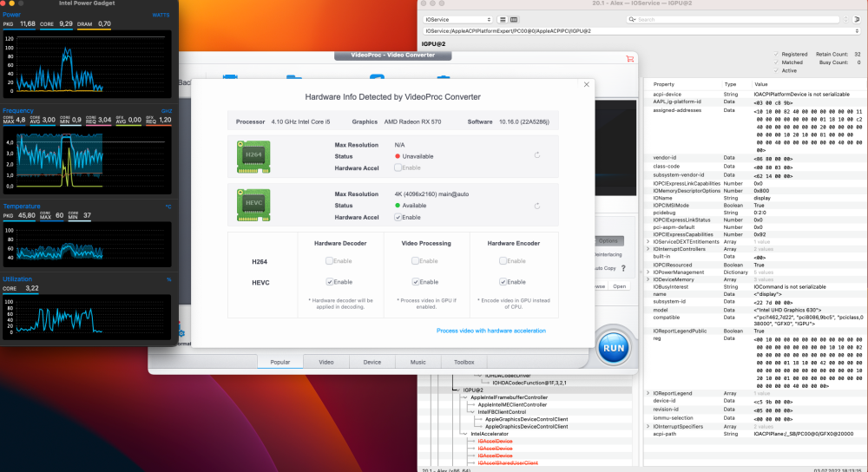The image size is (868, 472).
Task: Click the Property column header
Action: 664,84
